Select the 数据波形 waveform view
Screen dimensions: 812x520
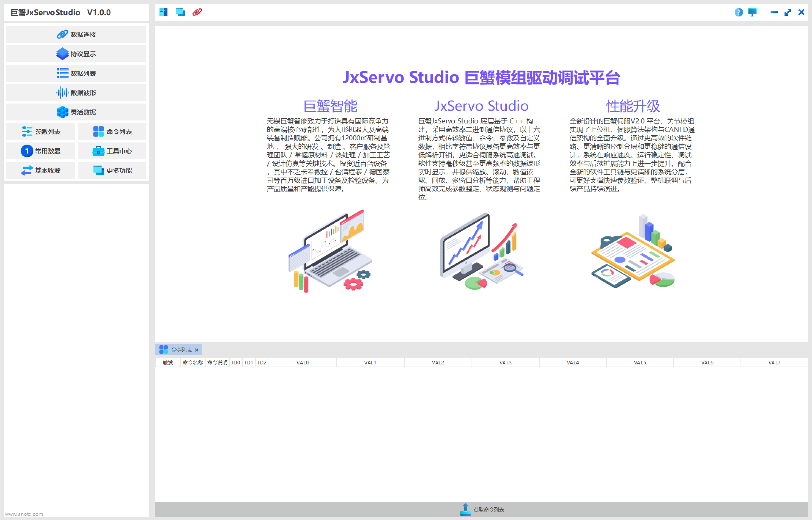tap(76, 93)
